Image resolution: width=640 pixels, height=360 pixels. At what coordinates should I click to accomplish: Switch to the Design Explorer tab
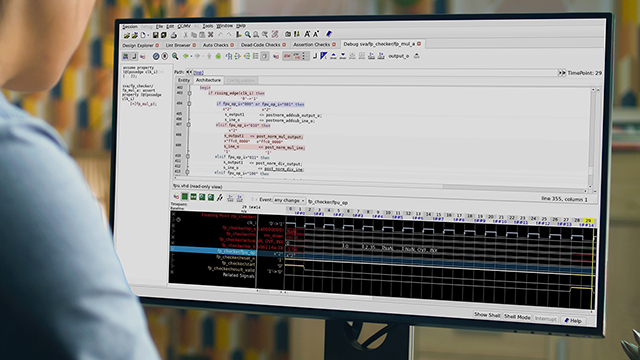point(138,45)
